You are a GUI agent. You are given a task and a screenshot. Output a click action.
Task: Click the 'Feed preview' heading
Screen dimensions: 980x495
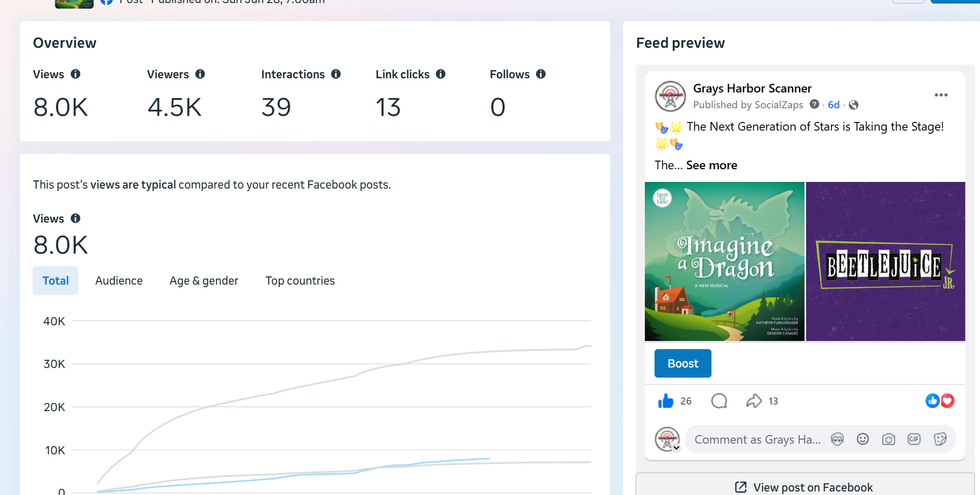[x=680, y=43]
